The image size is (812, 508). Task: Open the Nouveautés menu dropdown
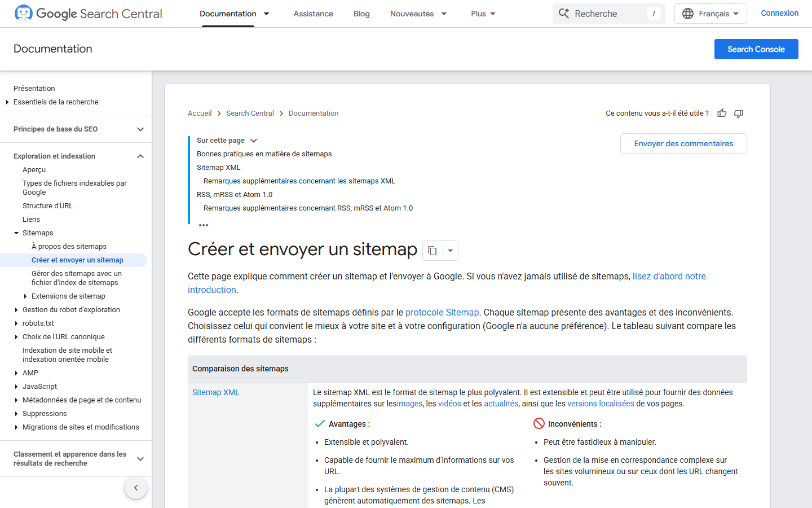click(444, 14)
